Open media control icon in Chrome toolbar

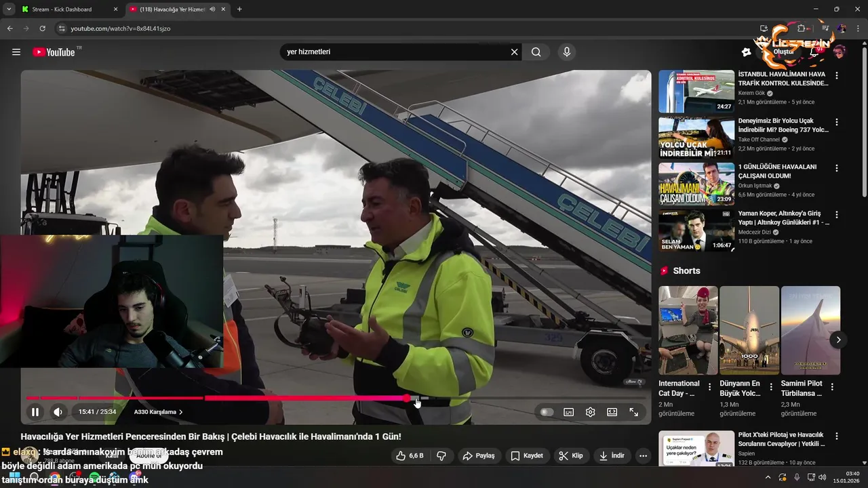[825, 28]
